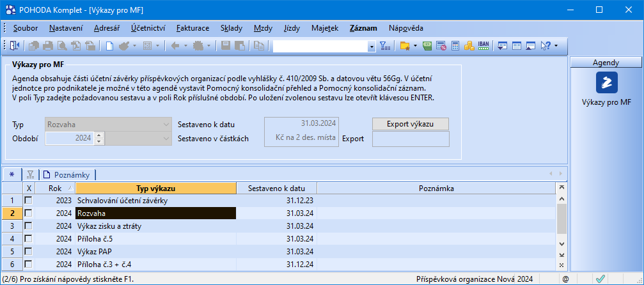Click the Typ výkazu column header
Screen dimensions: 644x285
pos(156,189)
